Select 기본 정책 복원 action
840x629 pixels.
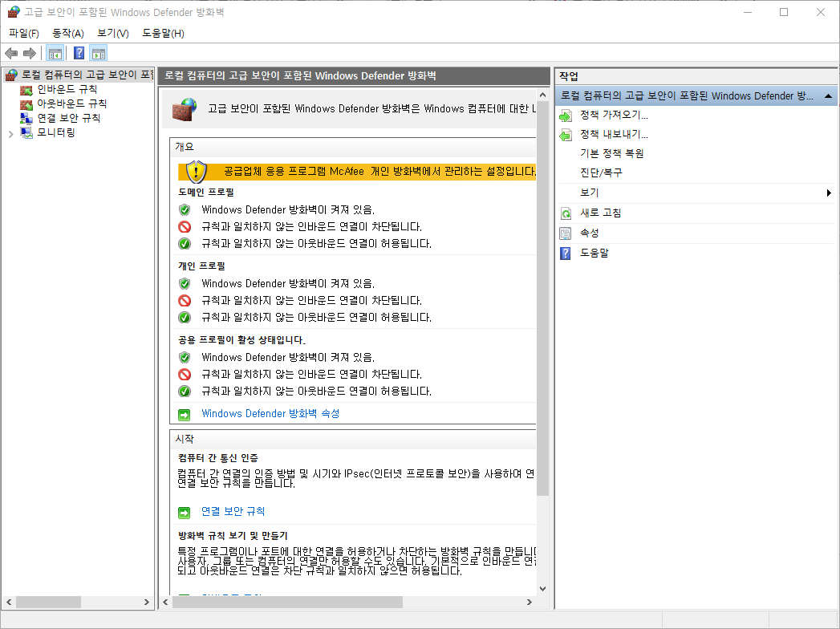(x=612, y=154)
